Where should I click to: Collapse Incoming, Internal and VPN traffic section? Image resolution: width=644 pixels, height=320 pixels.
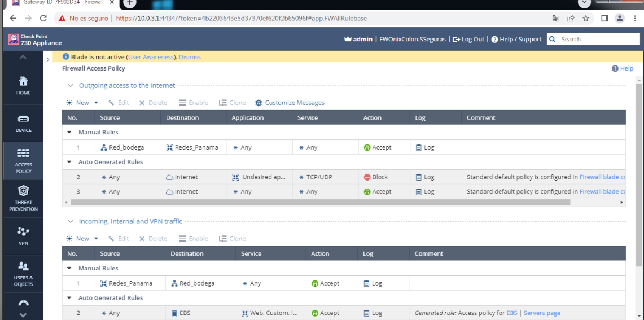(x=71, y=222)
